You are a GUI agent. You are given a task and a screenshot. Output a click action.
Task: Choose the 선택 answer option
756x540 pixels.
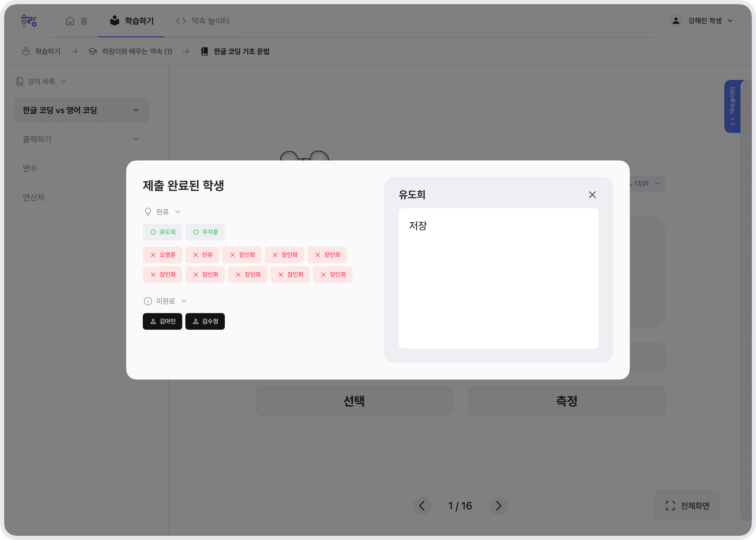coord(354,401)
